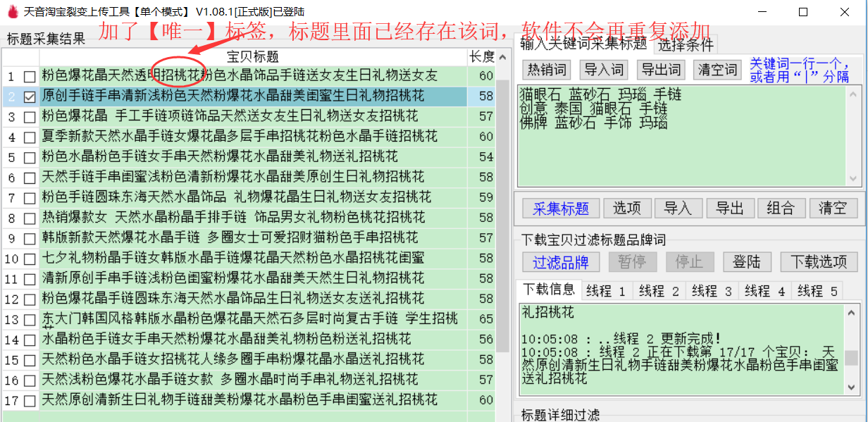Screen dimensions: 868x422
Task: Click the 清空词 button
Action: 717,70
